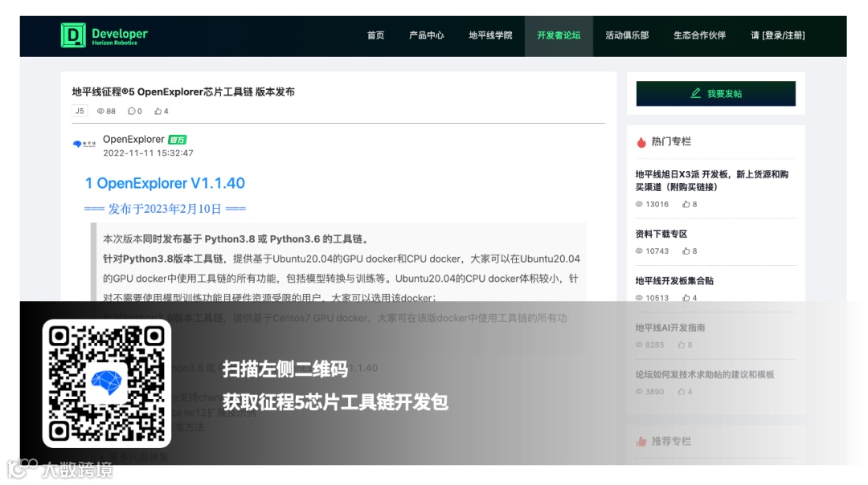The height and width of the screenshot is (485, 868).
Task: Open the OpenExplorer author name
Action: [133, 140]
